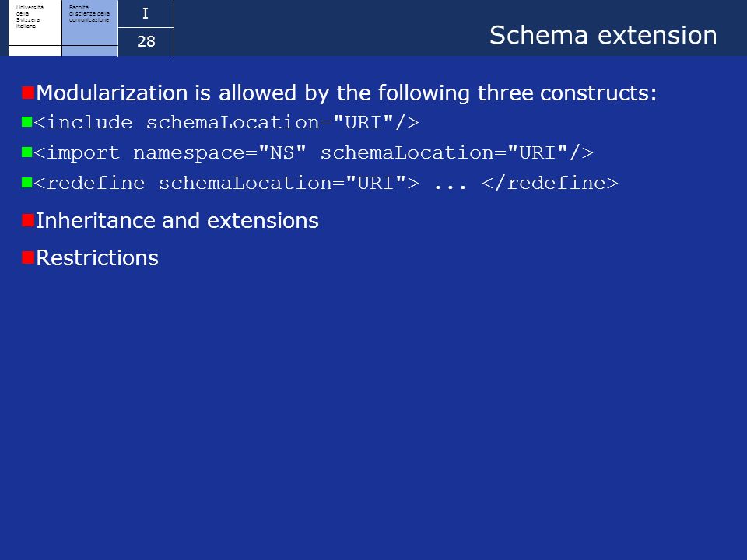Click the import namespace code line

coord(314,153)
